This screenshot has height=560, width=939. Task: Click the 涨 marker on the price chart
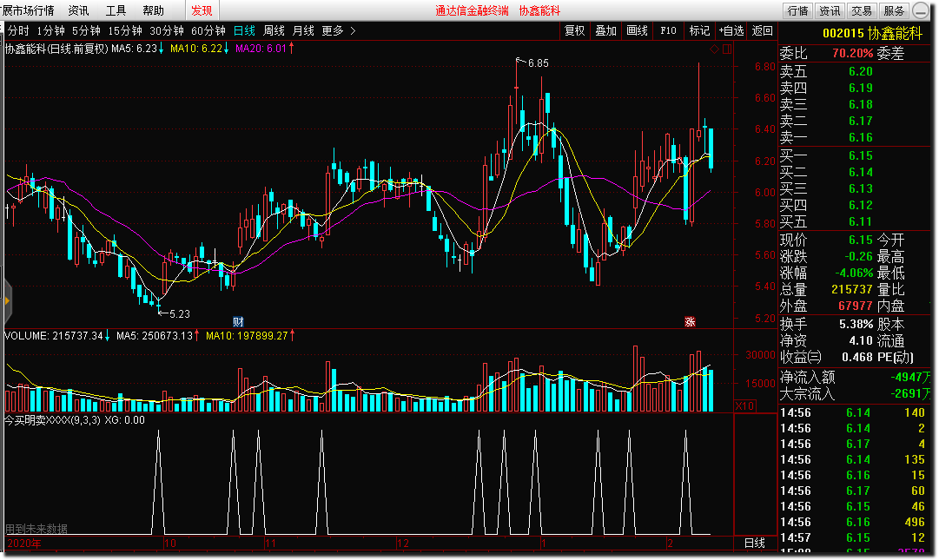tap(690, 322)
